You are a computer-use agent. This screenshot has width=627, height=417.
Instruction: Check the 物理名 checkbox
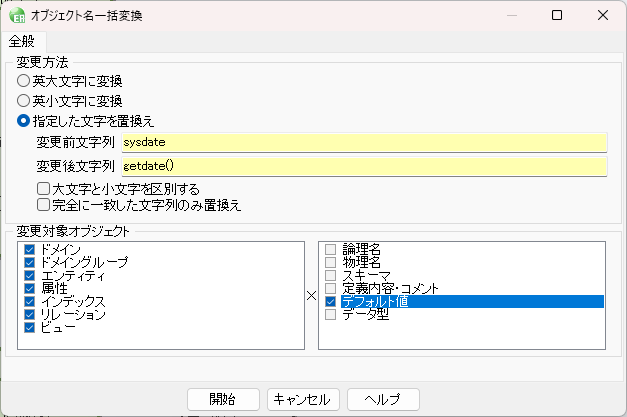click(330, 263)
